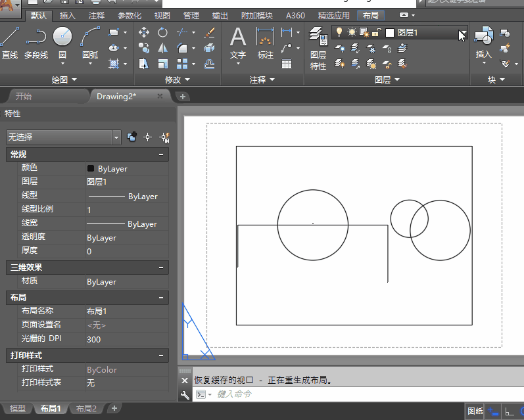Click the Rotate tool icon
Viewport: 524px width, 420px height.
point(163,32)
